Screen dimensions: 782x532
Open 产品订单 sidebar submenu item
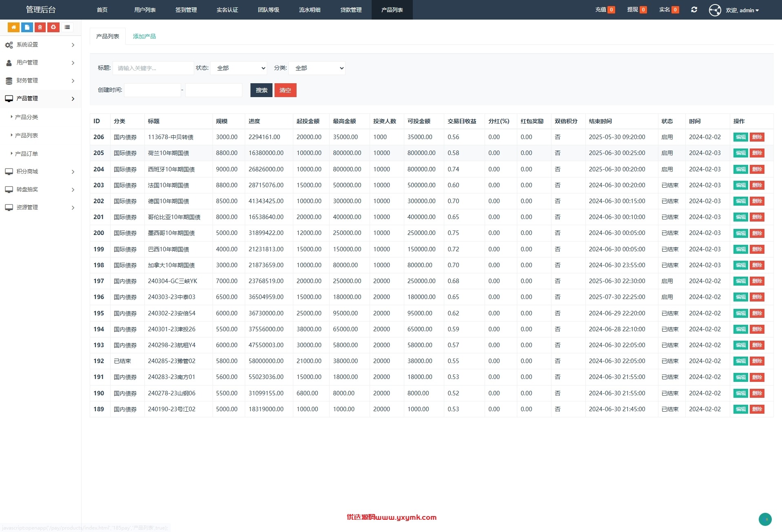26,154
